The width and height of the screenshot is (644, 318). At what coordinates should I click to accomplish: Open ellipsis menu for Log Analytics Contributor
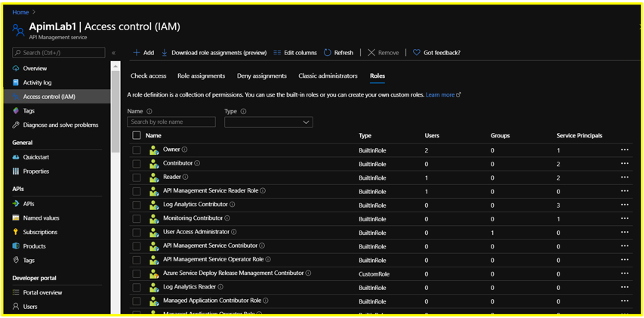624,205
